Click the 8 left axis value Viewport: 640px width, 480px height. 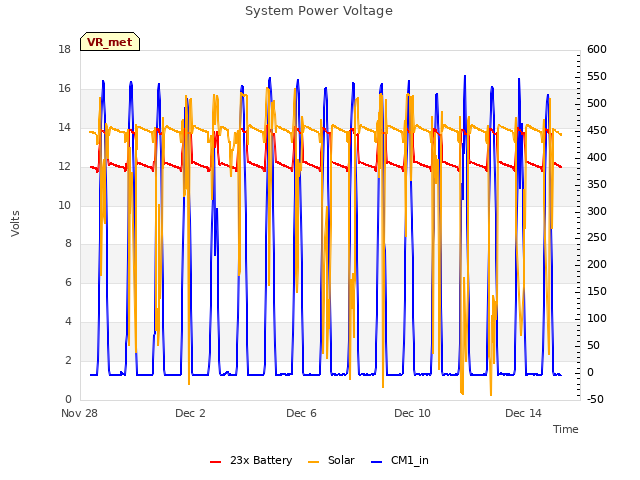[x=68, y=244]
